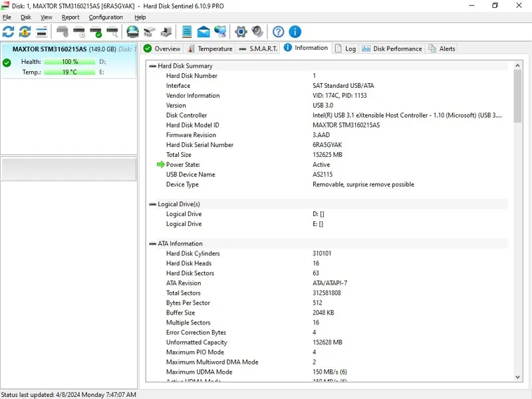
Task: Click the blue notepad report toolbar icon
Action: 187,32
